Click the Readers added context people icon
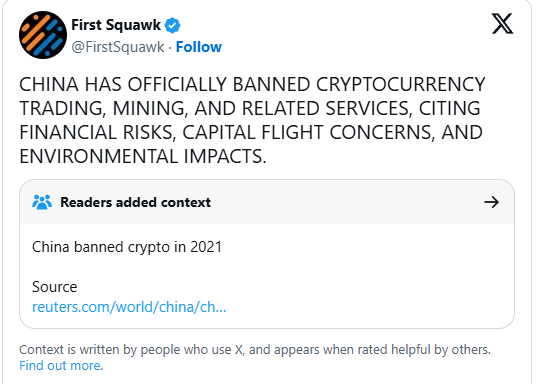542x384 pixels. point(42,202)
